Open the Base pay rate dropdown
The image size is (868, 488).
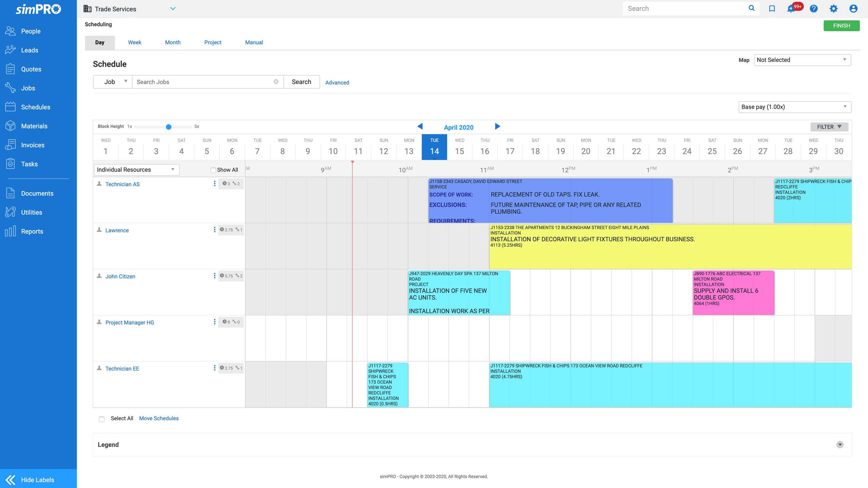coord(794,107)
